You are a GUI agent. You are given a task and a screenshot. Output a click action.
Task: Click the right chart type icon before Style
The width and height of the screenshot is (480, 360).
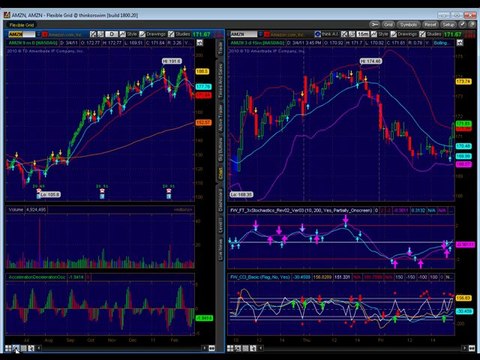[x=374, y=34]
